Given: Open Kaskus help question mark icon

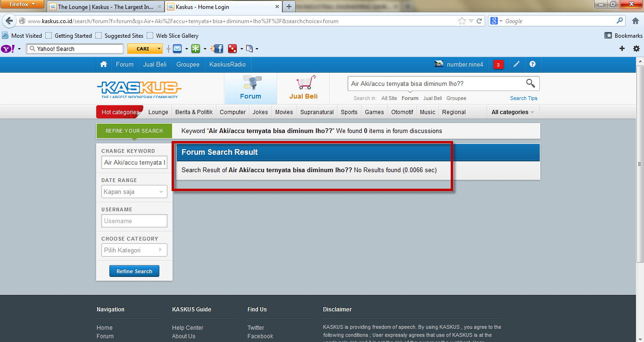Looking at the screenshot, I should [532, 64].
